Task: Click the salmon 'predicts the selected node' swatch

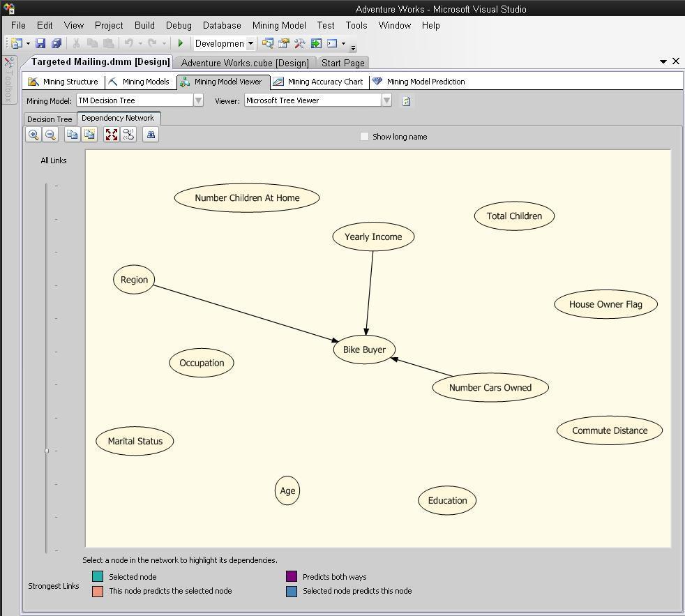Action: pos(98,591)
